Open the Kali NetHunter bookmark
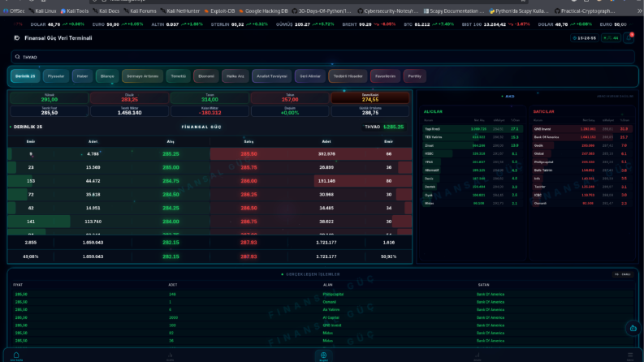 pos(180,11)
